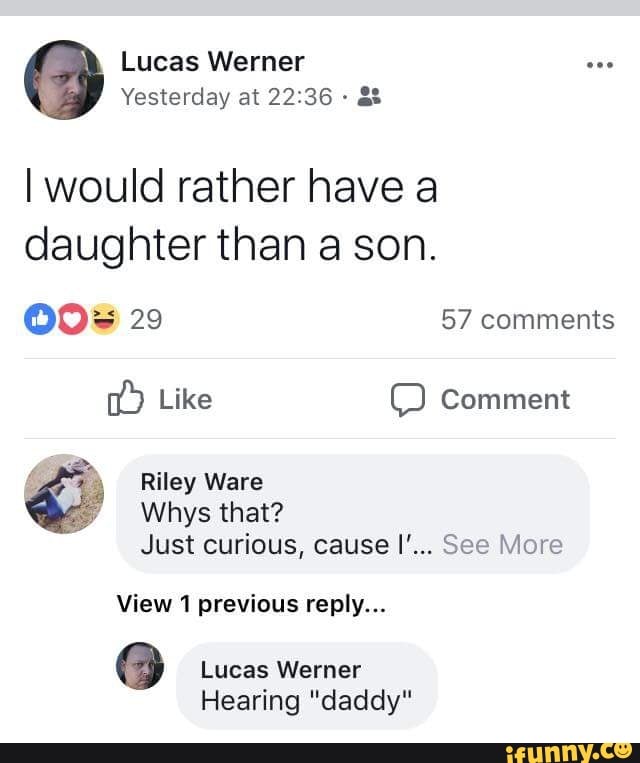Open Riley Ware's profile picture
The width and height of the screenshot is (640, 763).
click(64, 494)
